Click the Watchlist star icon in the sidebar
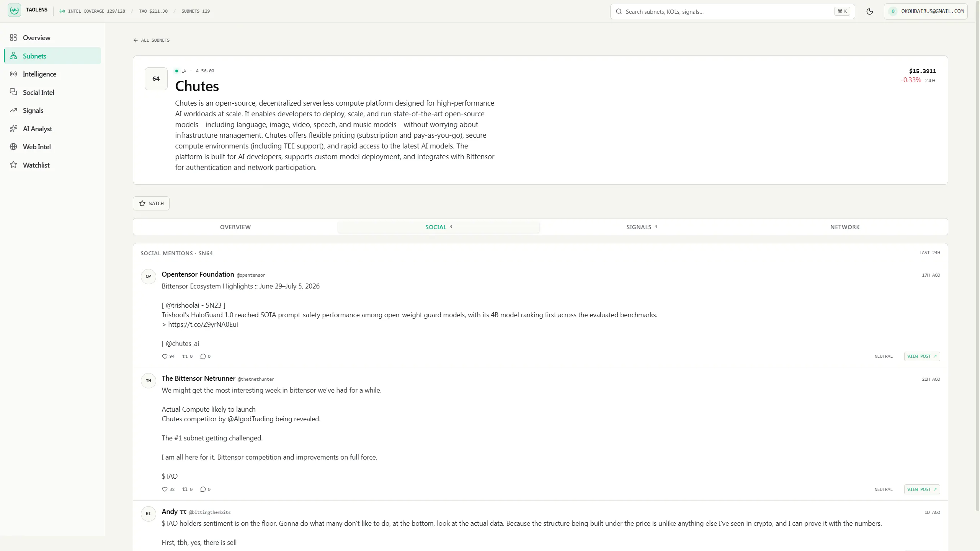Screen dimensions: 980x551 pos(13,165)
